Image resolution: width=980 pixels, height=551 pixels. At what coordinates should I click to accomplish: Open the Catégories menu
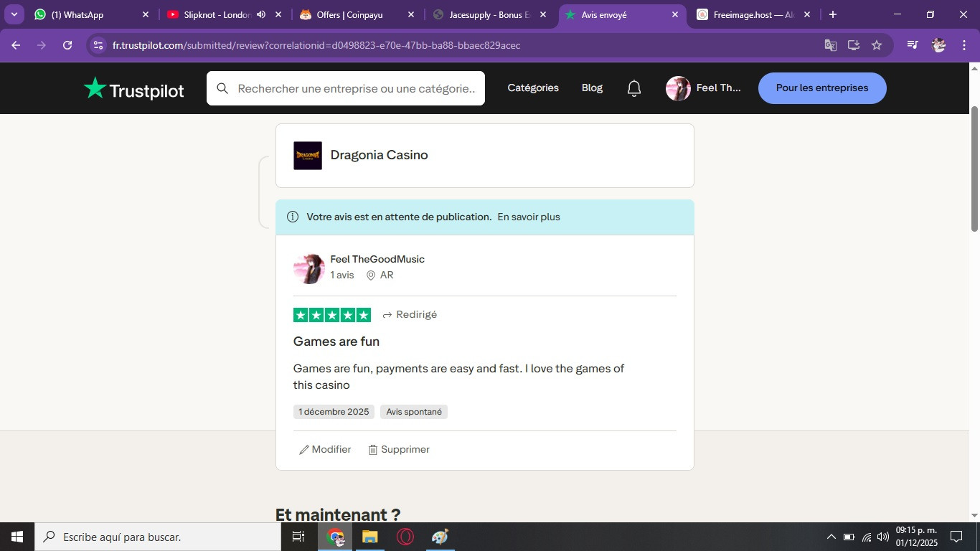coord(533,88)
